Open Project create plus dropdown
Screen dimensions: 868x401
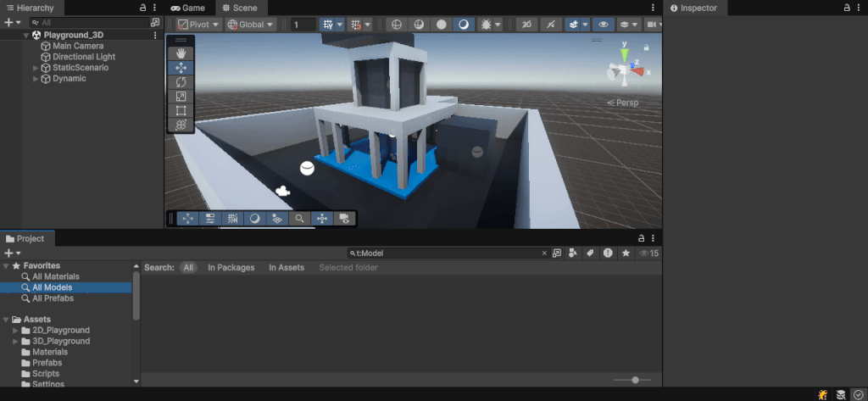pyautogui.click(x=12, y=253)
